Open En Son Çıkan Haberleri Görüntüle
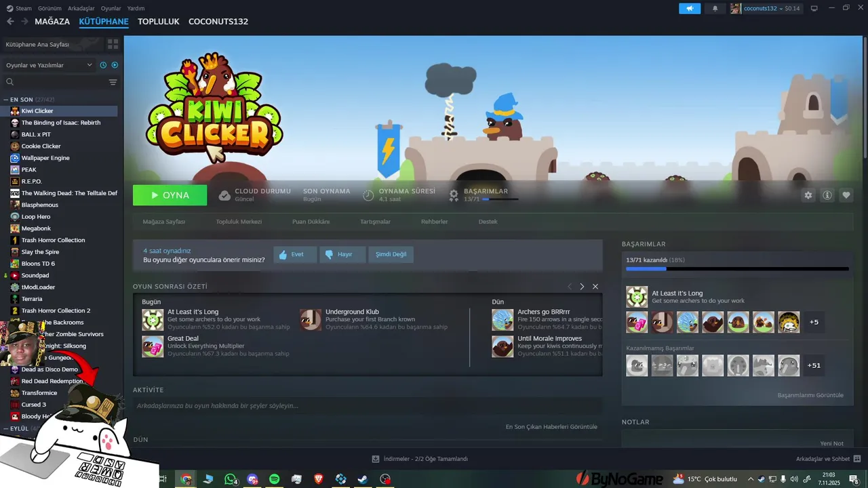The width and height of the screenshot is (868, 488). (x=551, y=427)
